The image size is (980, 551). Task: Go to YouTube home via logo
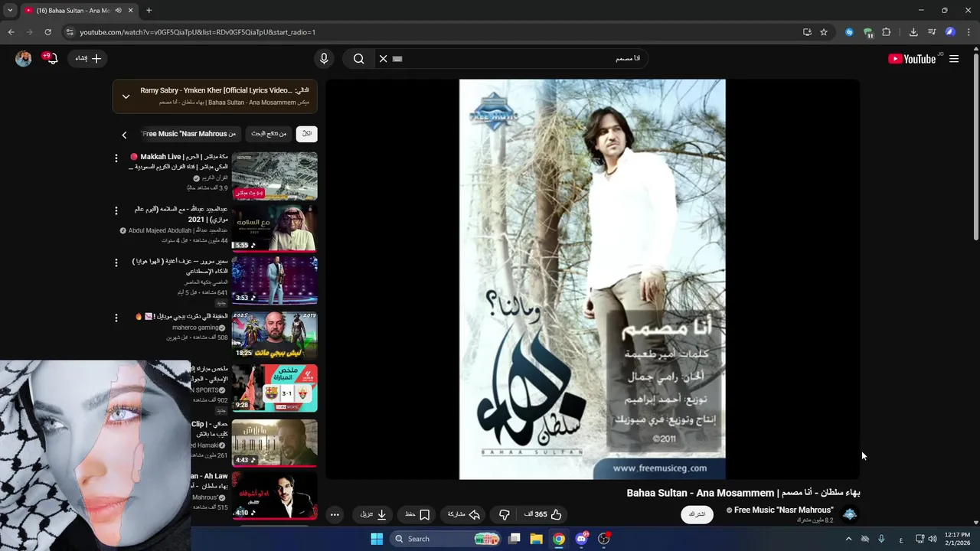912,59
